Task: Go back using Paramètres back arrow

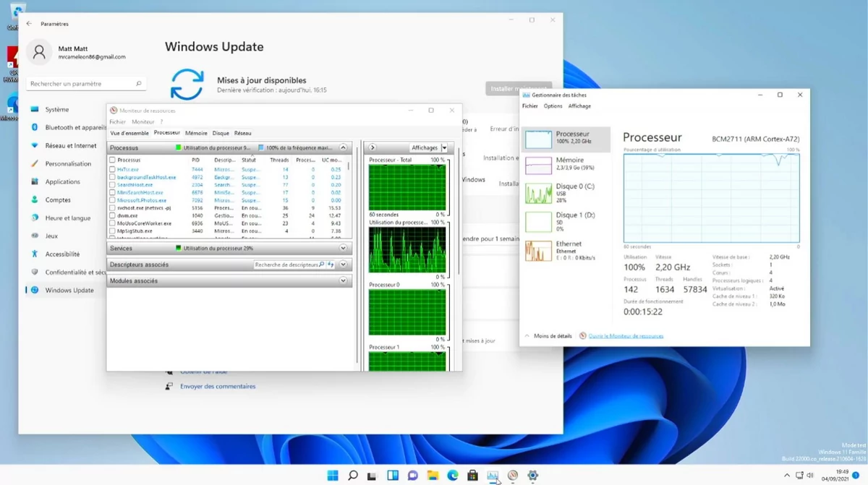Action: (29, 24)
